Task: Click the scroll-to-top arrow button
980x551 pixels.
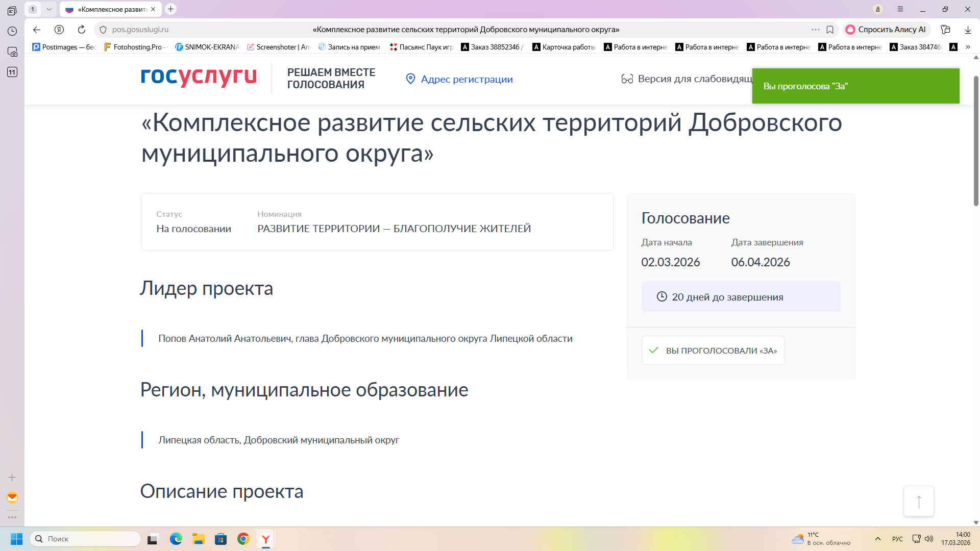Action: 918,501
